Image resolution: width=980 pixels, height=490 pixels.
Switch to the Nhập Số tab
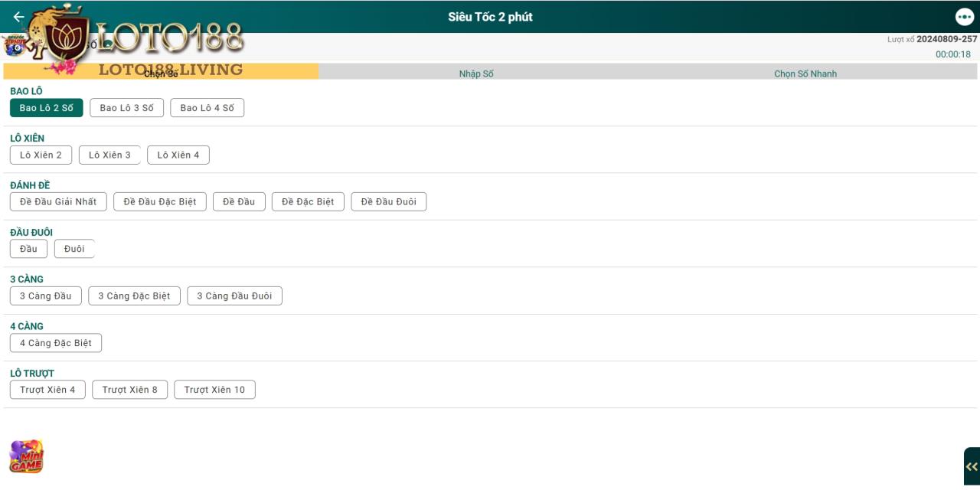(x=476, y=73)
